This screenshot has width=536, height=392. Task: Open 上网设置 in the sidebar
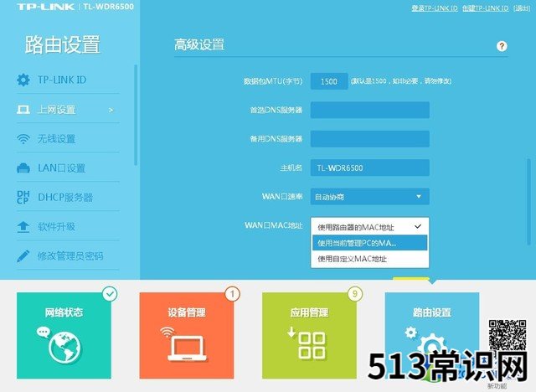click(68, 110)
